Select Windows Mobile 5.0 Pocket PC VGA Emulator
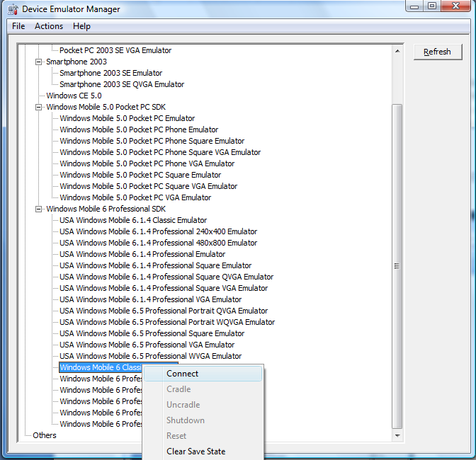 pyautogui.click(x=135, y=197)
